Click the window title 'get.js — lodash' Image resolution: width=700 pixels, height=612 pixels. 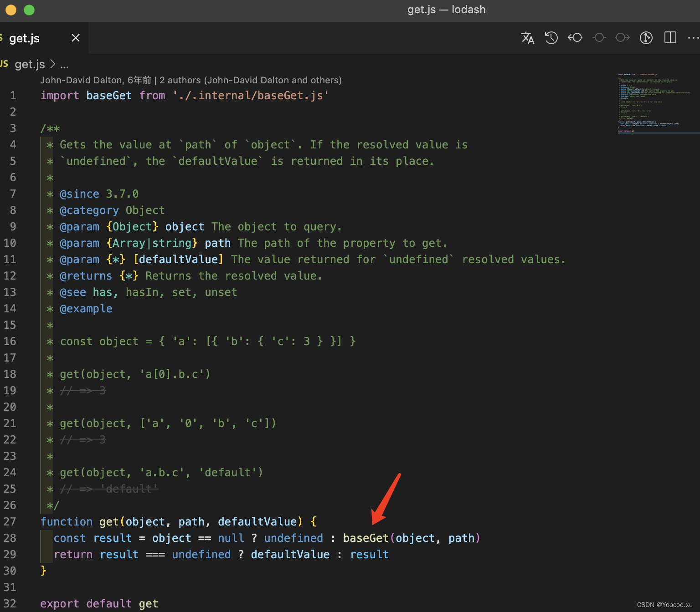(x=447, y=10)
